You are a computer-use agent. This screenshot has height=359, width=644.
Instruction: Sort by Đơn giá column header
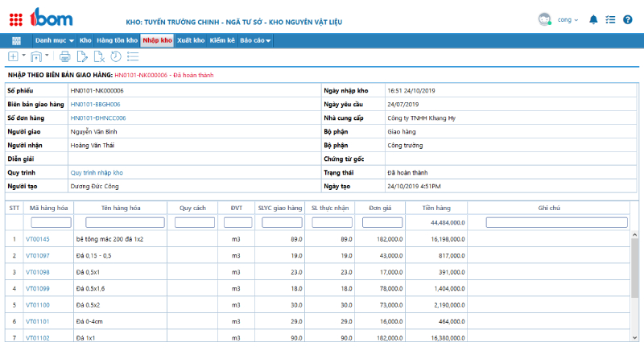coord(380,208)
